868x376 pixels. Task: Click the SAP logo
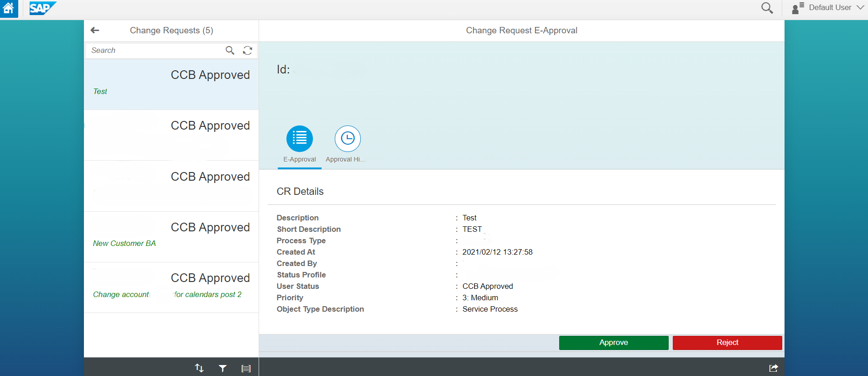(x=42, y=8)
